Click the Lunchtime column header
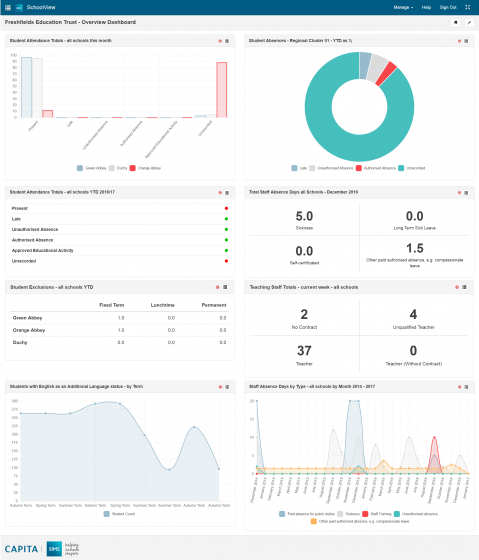479x560 pixels. 163,305
